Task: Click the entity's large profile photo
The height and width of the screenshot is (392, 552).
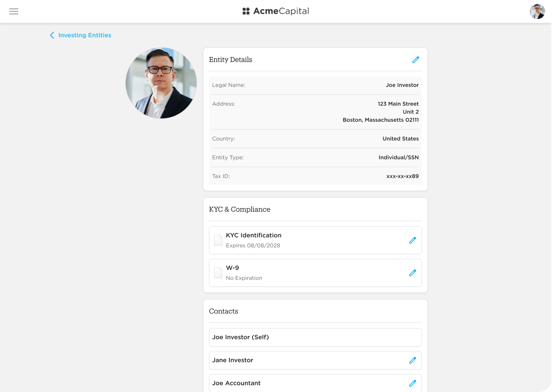Action: pyautogui.click(x=161, y=83)
